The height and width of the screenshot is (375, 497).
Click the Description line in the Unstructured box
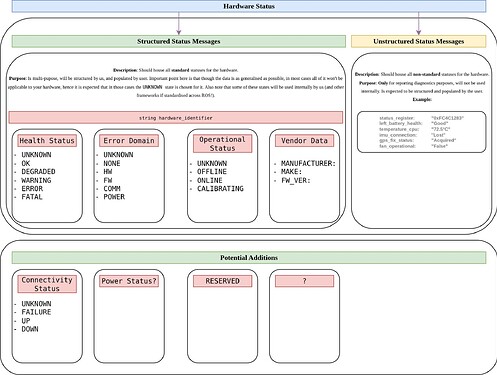click(x=422, y=74)
